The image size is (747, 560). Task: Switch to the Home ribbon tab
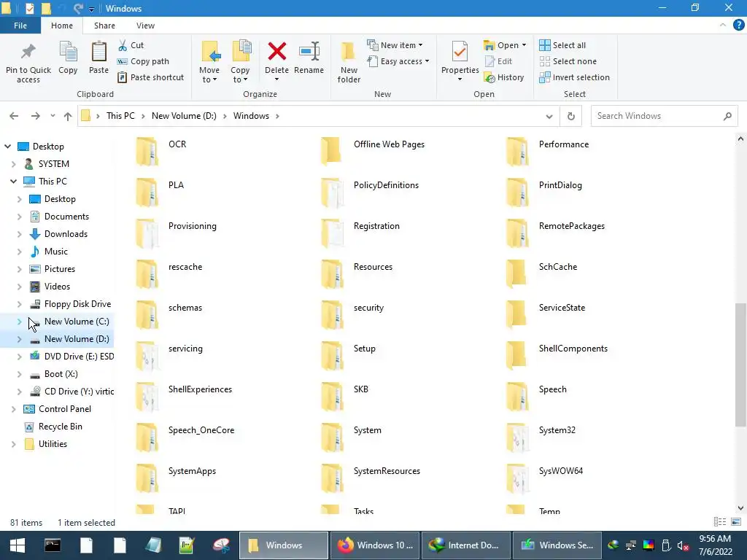tap(62, 26)
